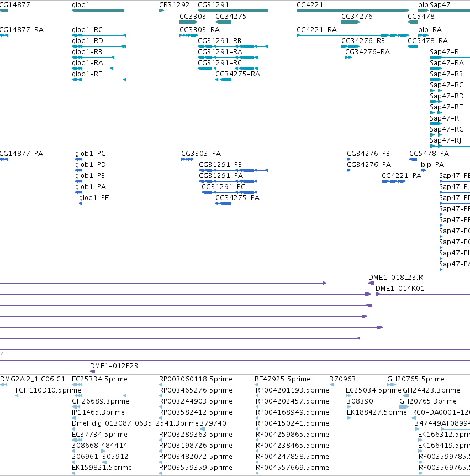Click protein CG34276-PA
Screen dimensions: 470x476
369,165
